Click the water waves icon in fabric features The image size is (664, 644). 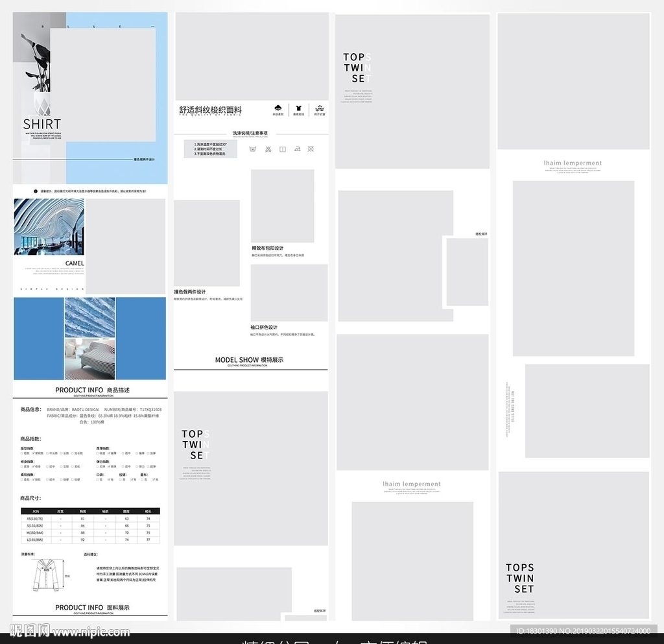[319, 108]
